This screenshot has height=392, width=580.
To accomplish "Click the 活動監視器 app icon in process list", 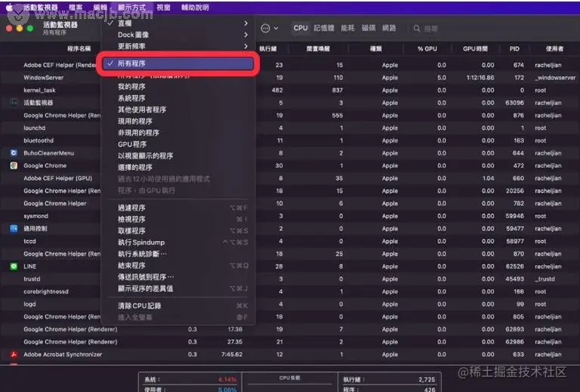I will 14,103.
